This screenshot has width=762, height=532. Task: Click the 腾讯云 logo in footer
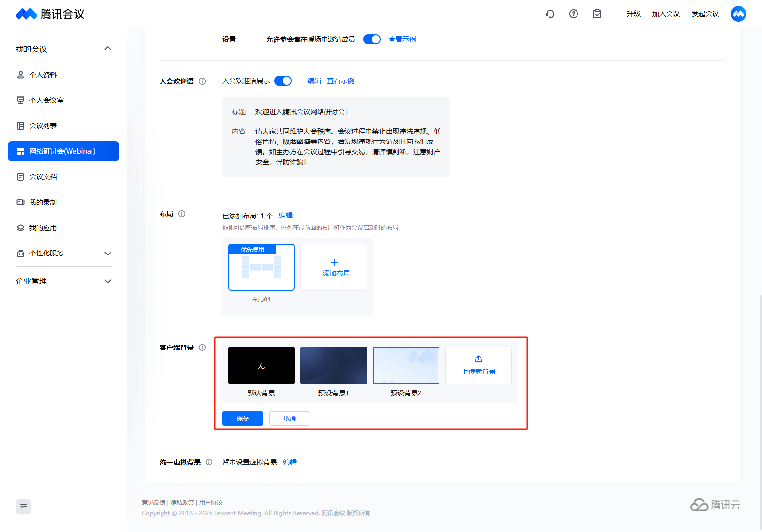715,505
